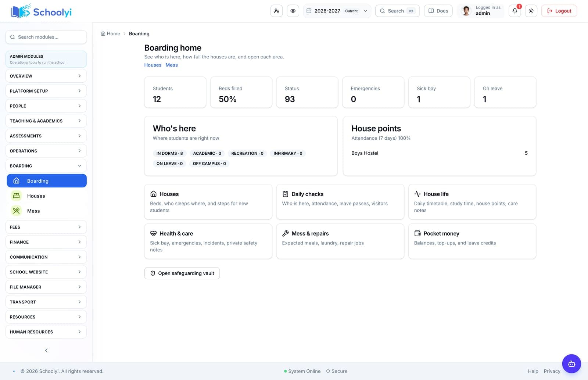Image resolution: width=588 pixels, height=380 pixels.
Task: Open the academic year 2026-2027 dropdown
Action: coord(337,11)
